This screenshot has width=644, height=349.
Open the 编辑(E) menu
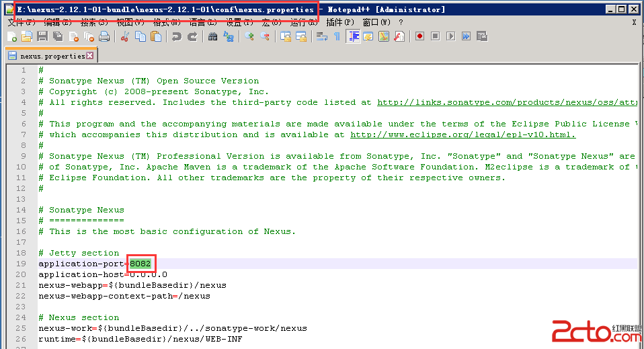coord(58,22)
